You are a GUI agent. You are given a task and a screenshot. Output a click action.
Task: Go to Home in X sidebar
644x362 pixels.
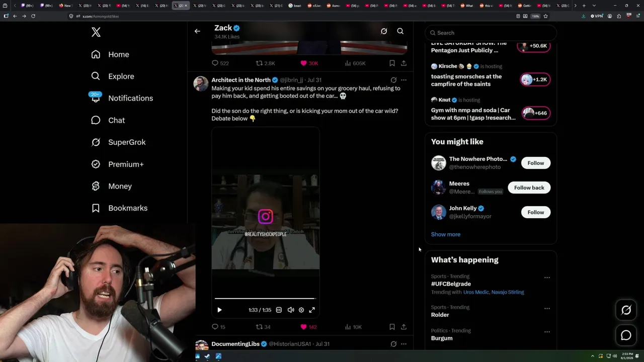click(110, 54)
